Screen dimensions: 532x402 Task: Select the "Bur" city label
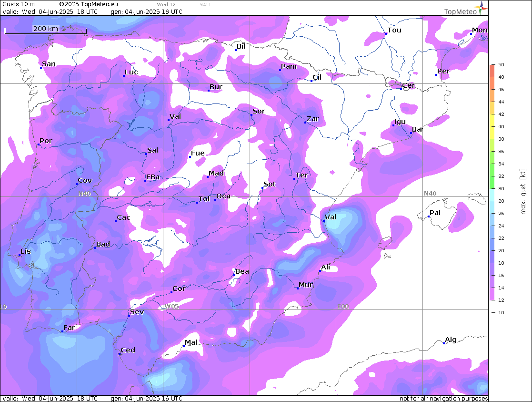216,87
